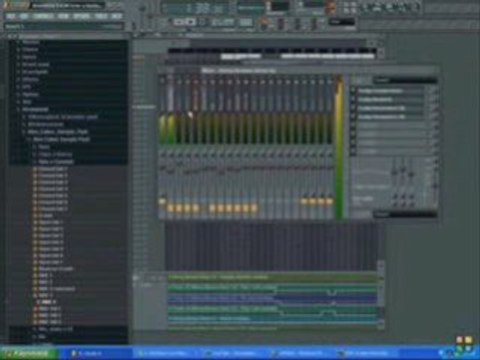The width and height of the screenshot is (480, 360).
Task: Open the mixer audio output selector dropdown
Action: [404, 214]
